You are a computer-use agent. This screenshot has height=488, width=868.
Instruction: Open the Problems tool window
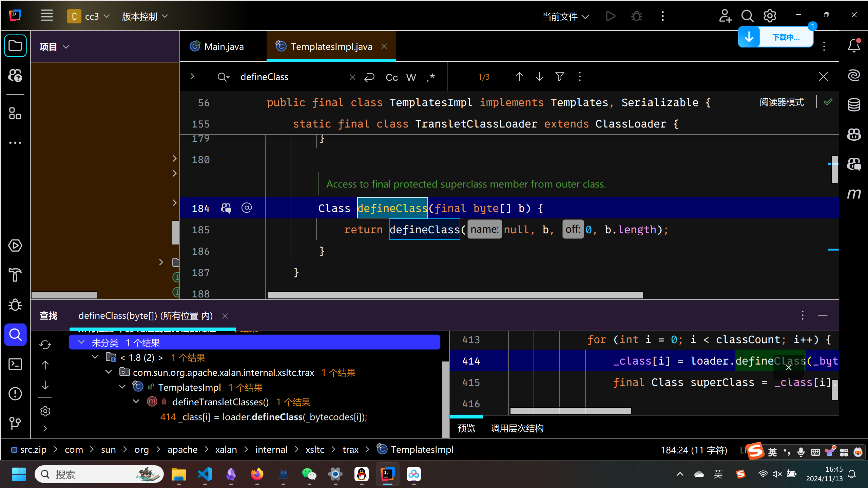pos(15,393)
